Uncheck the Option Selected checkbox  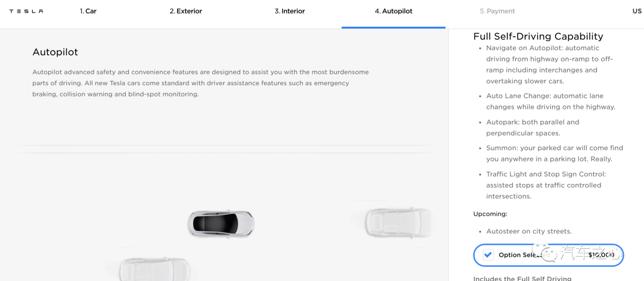tap(488, 255)
